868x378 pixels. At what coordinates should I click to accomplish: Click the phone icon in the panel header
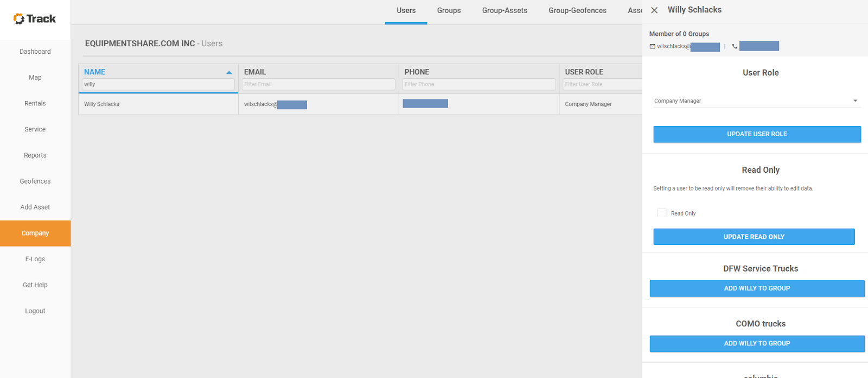(735, 47)
